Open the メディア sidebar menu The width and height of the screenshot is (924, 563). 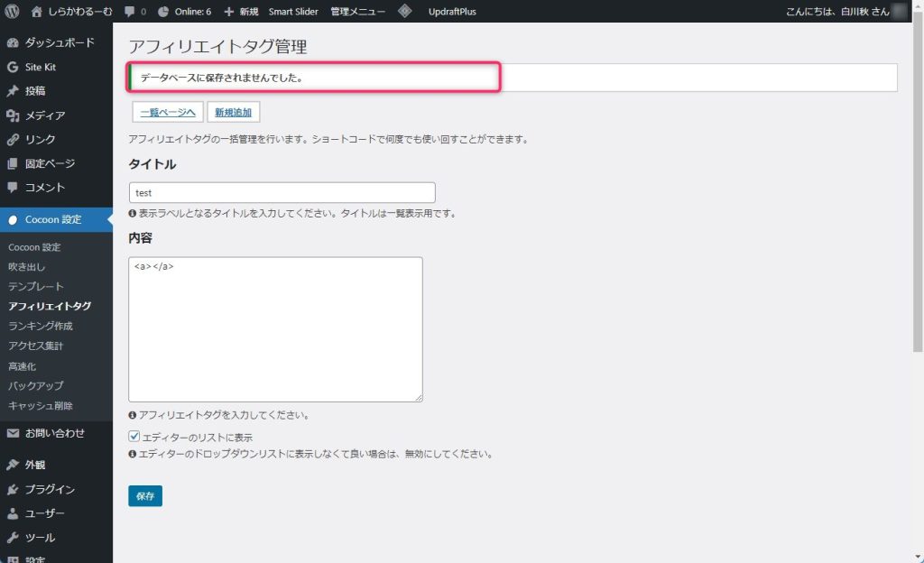(x=44, y=115)
